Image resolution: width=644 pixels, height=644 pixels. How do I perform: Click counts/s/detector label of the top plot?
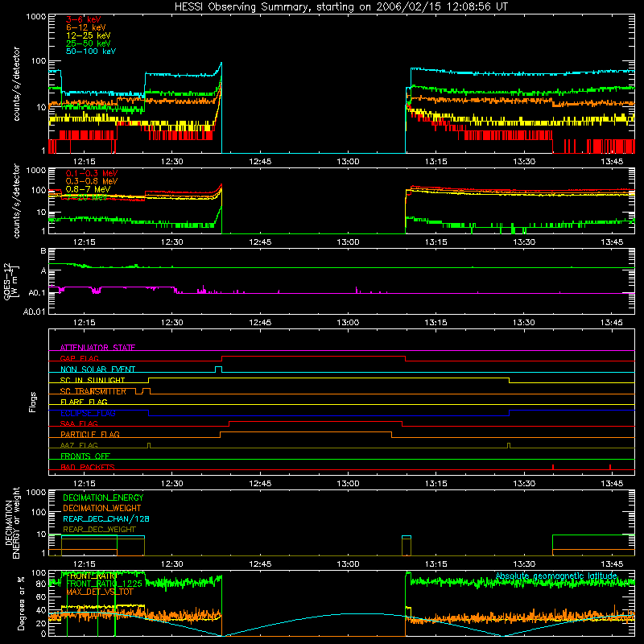click(16, 84)
